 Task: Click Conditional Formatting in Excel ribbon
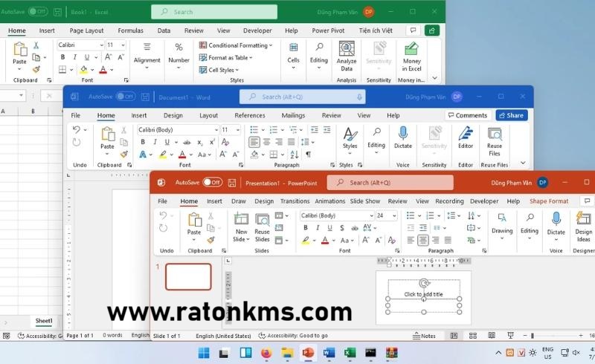pos(236,45)
